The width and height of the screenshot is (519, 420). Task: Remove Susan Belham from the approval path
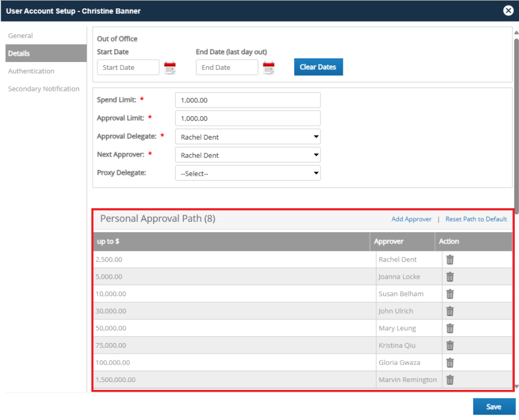[x=450, y=294]
